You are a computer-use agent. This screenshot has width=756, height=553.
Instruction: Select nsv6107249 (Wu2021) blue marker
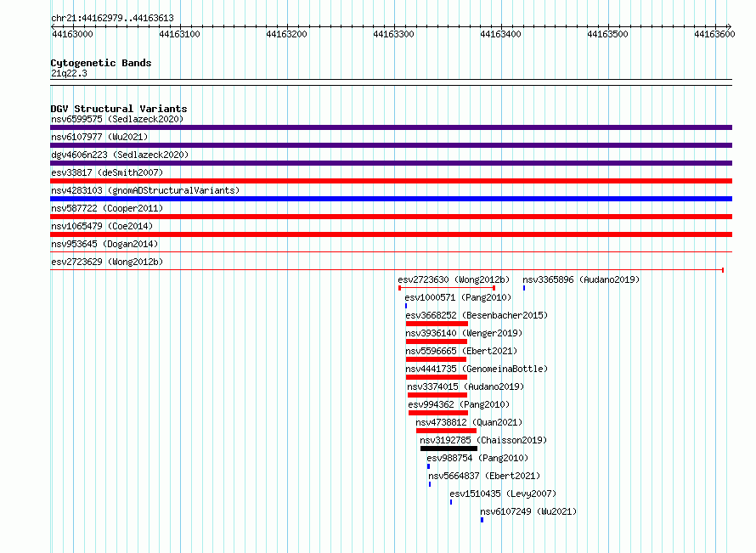482,520
